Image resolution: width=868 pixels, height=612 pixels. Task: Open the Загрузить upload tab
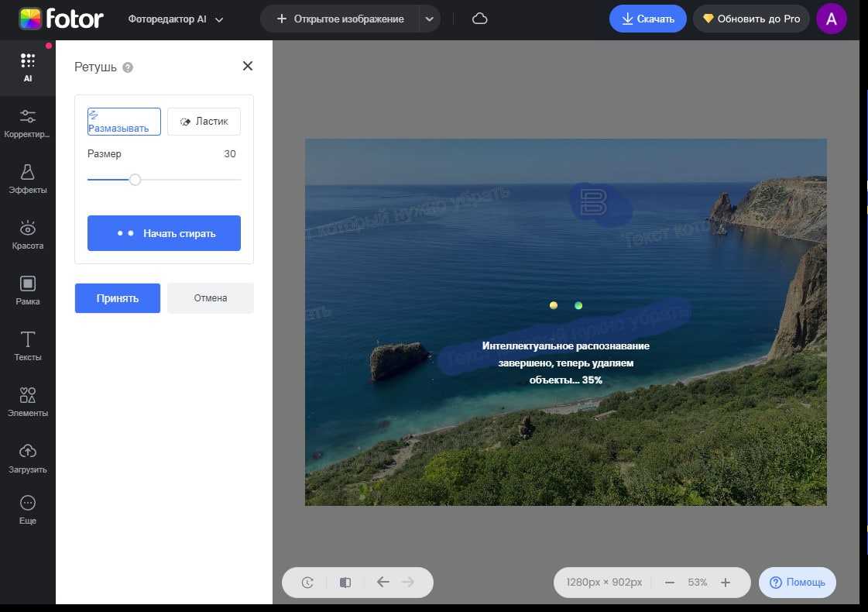pyautogui.click(x=28, y=457)
